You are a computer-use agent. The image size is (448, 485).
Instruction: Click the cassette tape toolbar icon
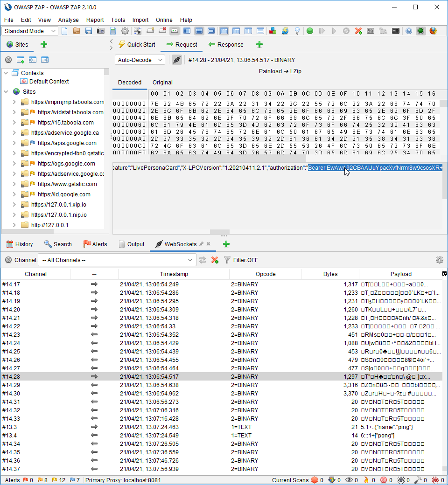396,31
